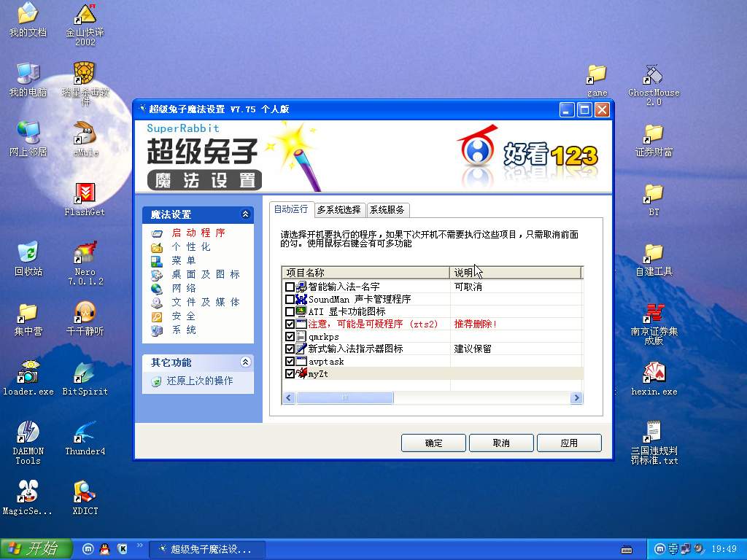Click the 还原上次的操作 restore icon
This screenshot has width=747, height=560.
tap(156, 381)
